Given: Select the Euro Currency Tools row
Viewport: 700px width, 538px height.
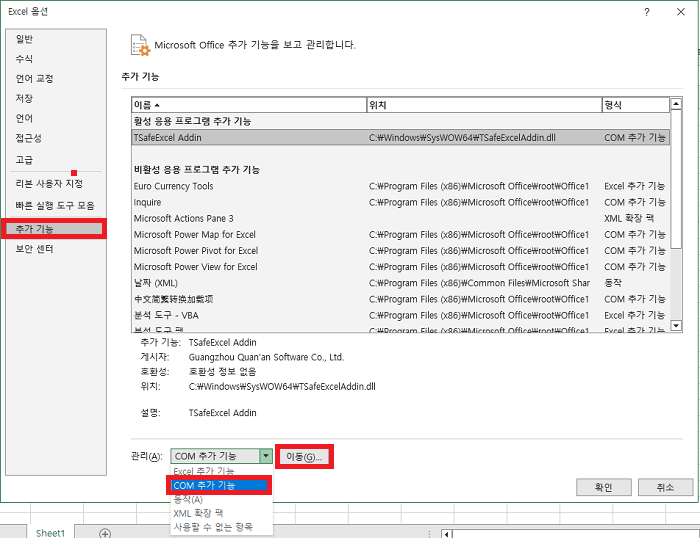Looking at the screenshot, I should click(x=401, y=186).
